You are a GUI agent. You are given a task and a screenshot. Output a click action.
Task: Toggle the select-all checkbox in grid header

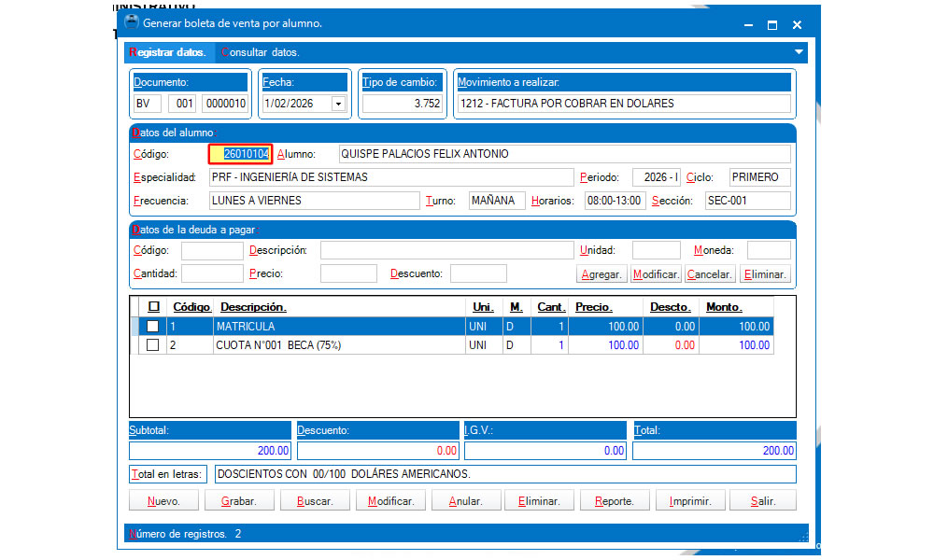[x=154, y=306]
